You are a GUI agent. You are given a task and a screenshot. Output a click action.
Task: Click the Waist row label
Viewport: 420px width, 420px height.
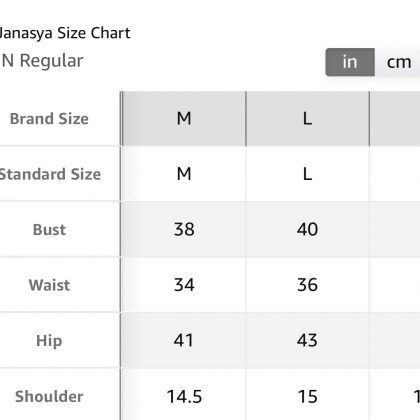click(49, 285)
